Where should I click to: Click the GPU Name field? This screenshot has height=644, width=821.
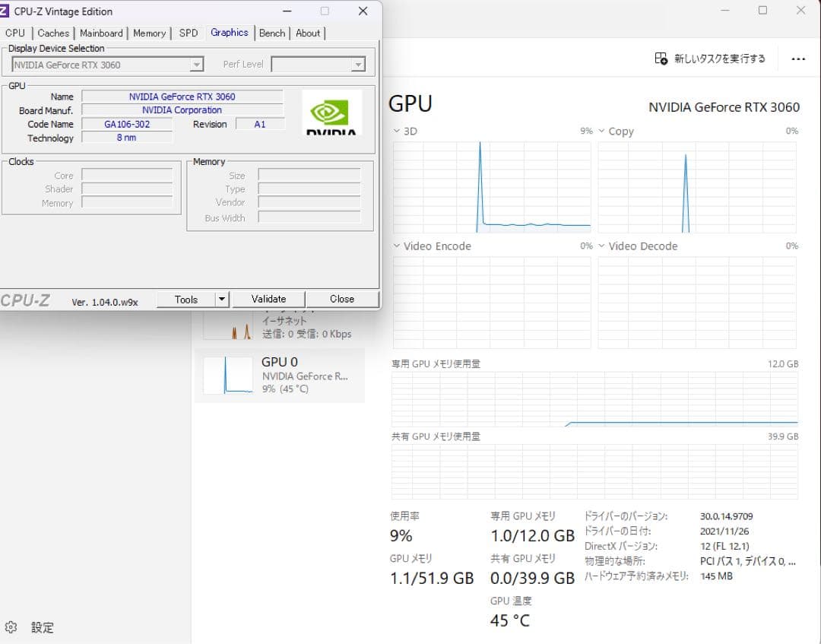click(182, 97)
